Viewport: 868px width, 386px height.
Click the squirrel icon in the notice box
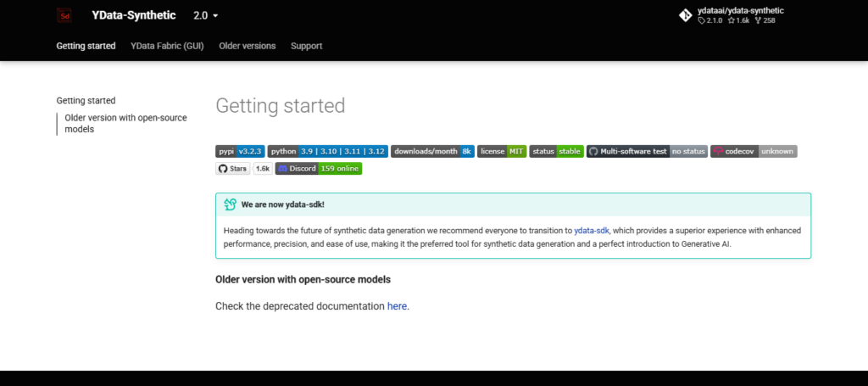pos(231,204)
